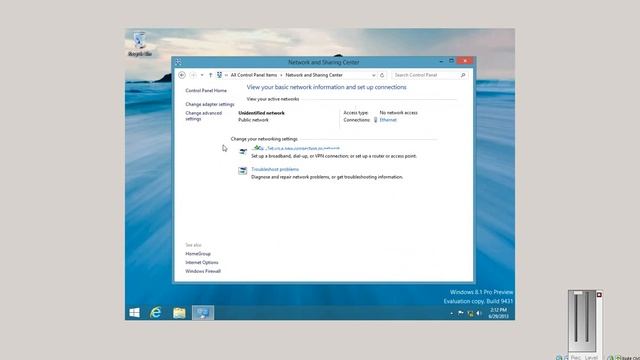Image resolution: width=640 pixels, height=360 pixels.
Task: Click the search magnifier icon
Action: tap(463, 75)
